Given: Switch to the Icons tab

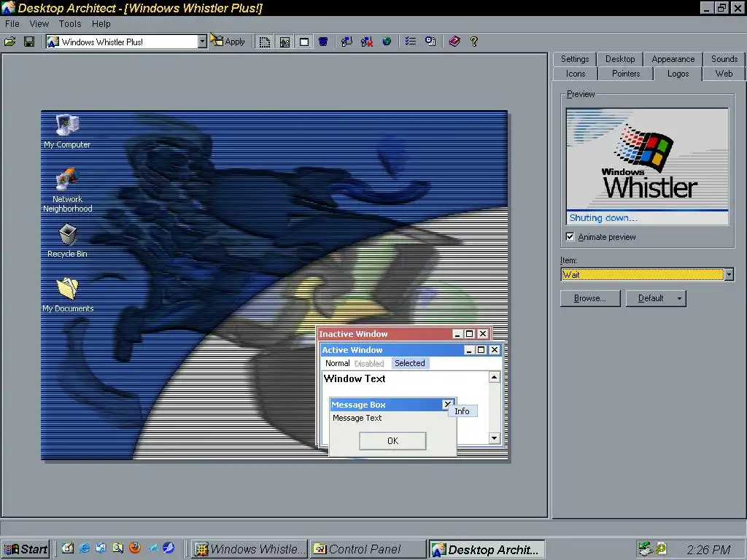Looking at the screenshot, I should click(x=575, y=74).
